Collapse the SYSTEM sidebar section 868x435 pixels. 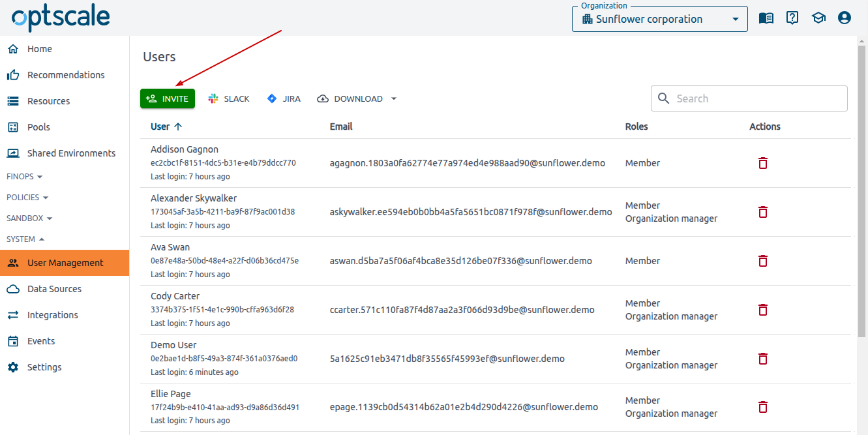pyautogui.click(x=25, y=239)
